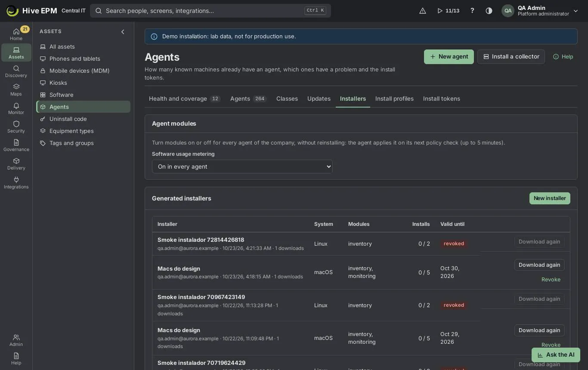Open Uninstall code in sidebar
Screen dimensions: 588x370
84,119
